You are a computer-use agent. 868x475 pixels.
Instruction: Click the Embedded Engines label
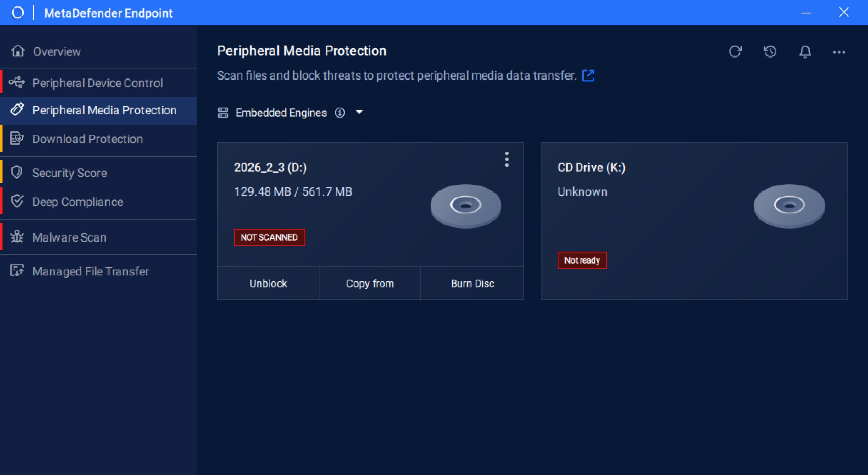tap(281, 113)
